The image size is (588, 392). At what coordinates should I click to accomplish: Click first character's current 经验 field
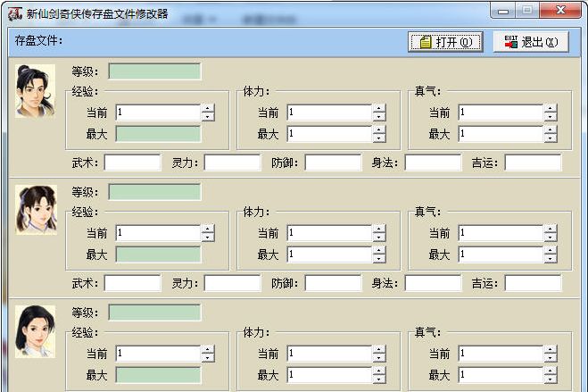point(158,113)
